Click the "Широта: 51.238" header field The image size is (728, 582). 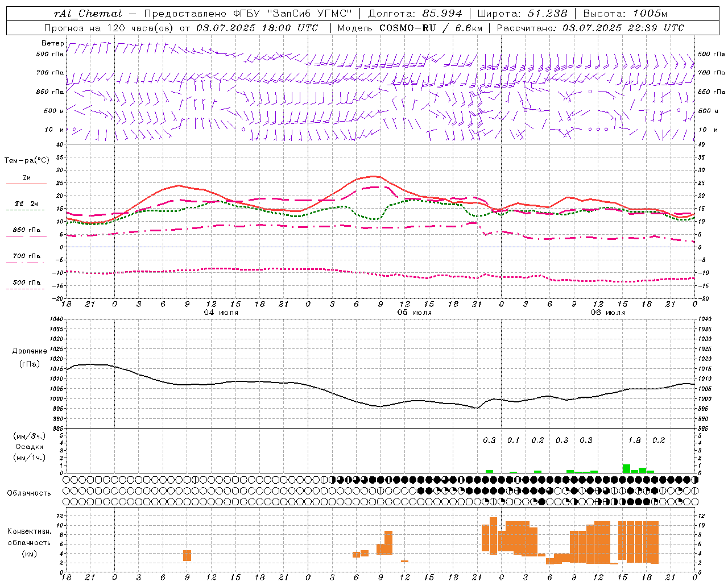[x=522, y=14]
